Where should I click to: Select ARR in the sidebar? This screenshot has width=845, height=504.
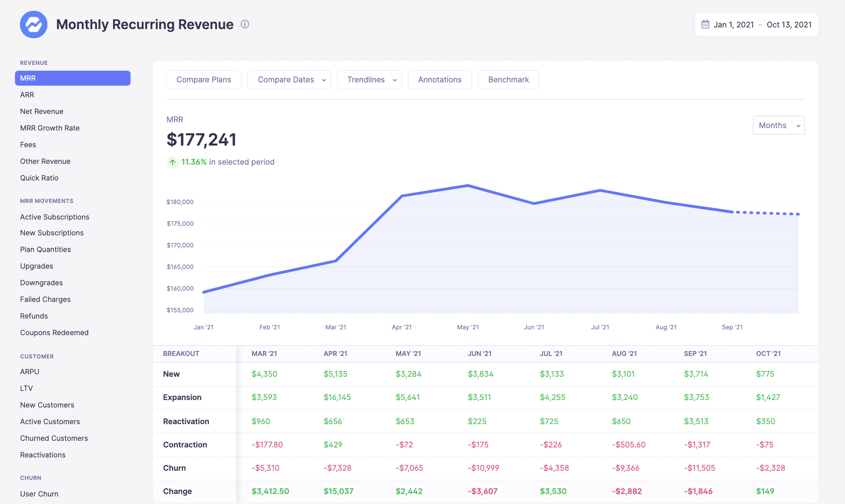pos(27,95)
